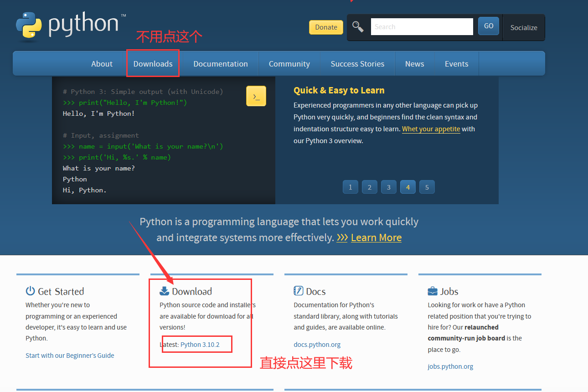Click the GO search button
The height and width of the screenshot is (392, 588).
coord(489,26)
